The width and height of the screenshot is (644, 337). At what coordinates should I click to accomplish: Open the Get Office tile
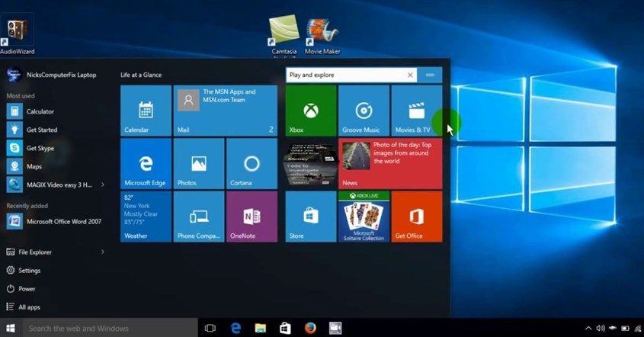point(417,217)
